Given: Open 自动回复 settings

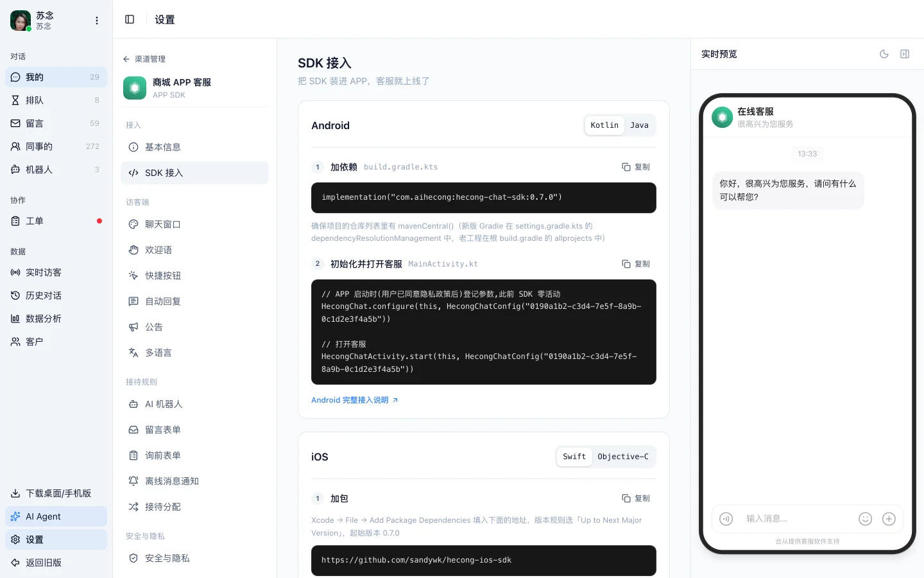Looking at the screenshot, I should pyautogui.click(x=194, y=301).
